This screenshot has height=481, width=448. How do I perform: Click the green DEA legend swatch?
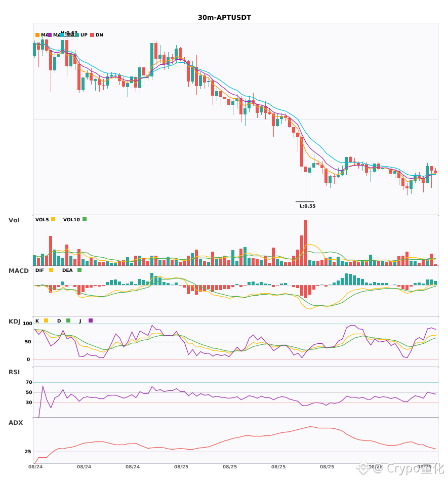click(x=79, y=270)
